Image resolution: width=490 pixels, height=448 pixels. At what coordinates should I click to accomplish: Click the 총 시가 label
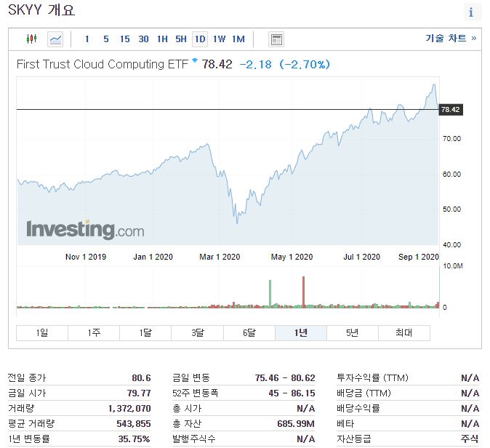point(187,409)
